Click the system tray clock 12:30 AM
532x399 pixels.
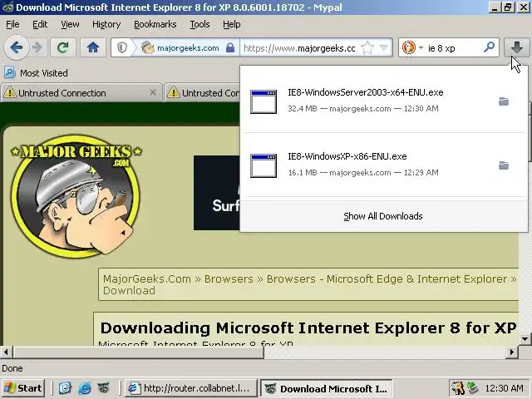coord(504,388)
